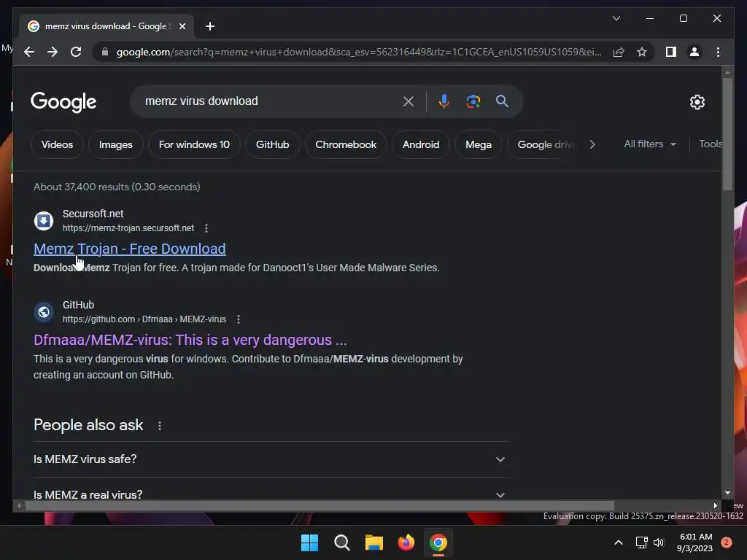Open search Tools
The width and height of the screenshot is (747, 560).
pyautogui.click(x=711, y=144)
